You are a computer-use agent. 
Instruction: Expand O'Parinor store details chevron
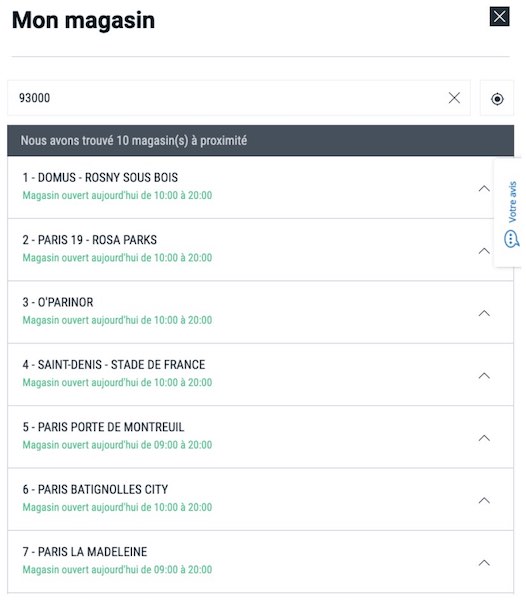[x=484, y=313]
